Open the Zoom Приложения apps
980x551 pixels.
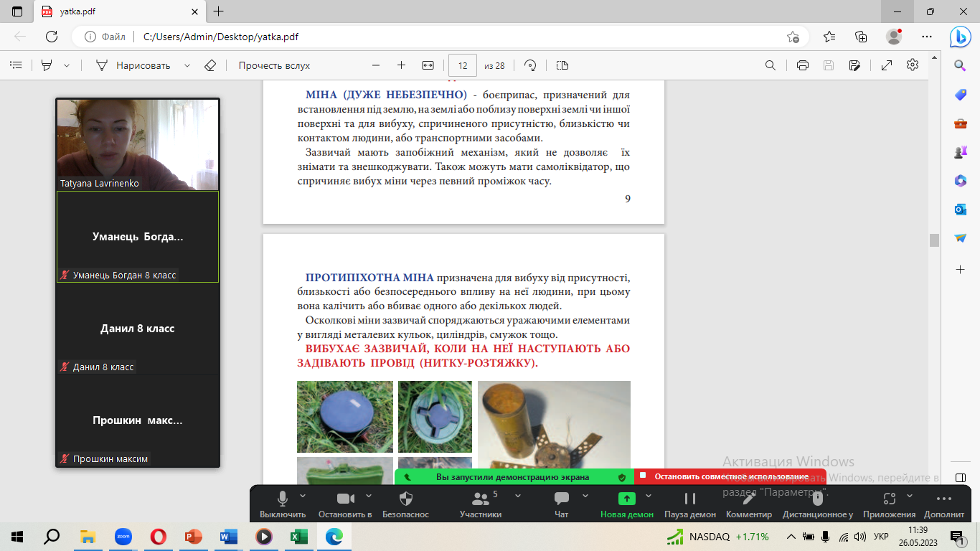[x=889, y=504]
